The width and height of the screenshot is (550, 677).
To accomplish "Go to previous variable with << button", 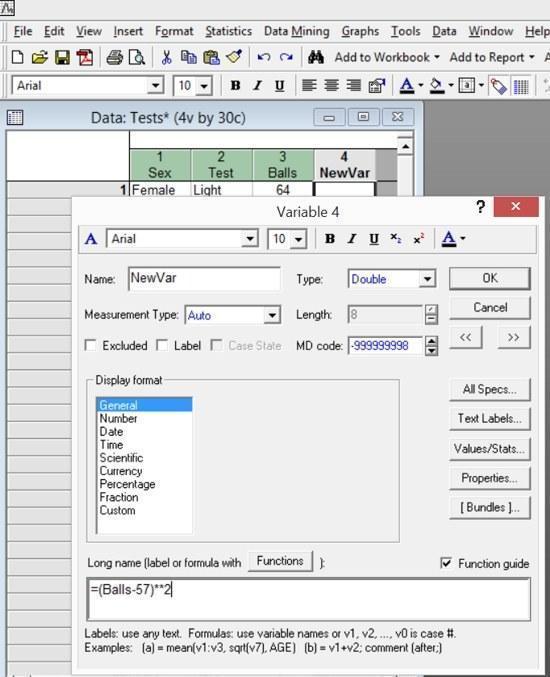I will click(465, 337).
